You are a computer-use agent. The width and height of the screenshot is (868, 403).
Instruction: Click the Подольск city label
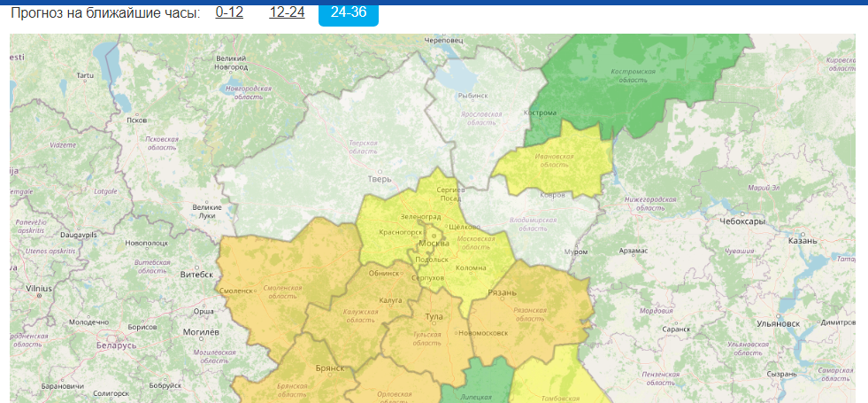coord(431,259)
